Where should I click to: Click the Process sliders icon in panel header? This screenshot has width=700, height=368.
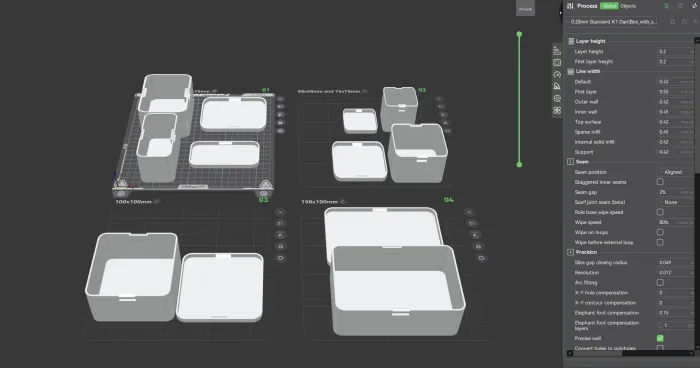click(x=570, y=6)
